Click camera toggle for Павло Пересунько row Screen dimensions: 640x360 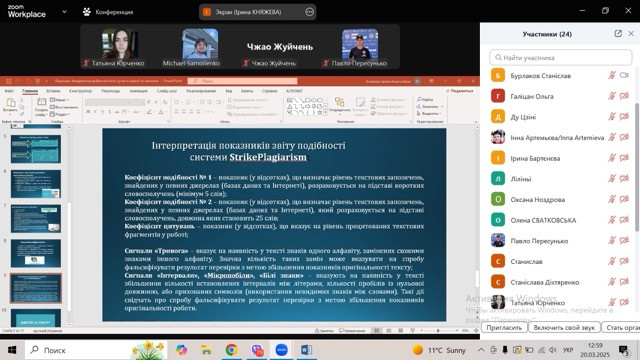624,240
